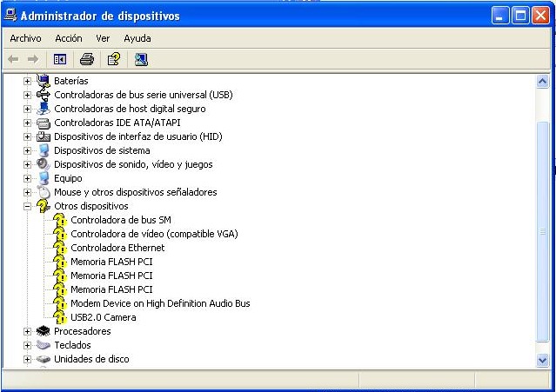Select the Teclados category label
The image size is (556, 392).
pos(72,345)
